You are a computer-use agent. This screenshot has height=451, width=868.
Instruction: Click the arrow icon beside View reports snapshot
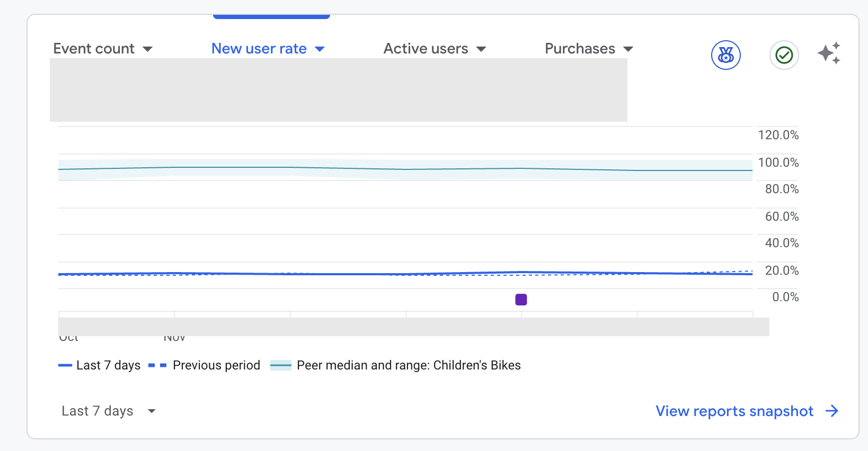pyautogui.click(x=832, y=411)
